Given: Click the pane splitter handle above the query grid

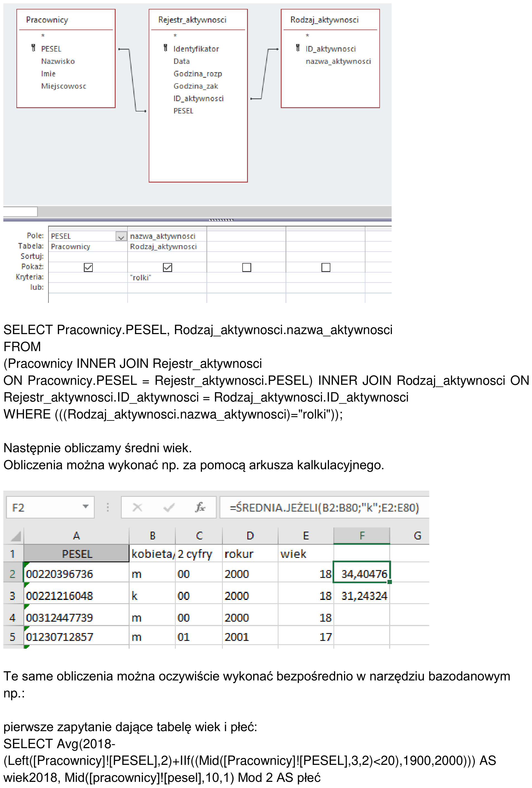Looking at the screenshot, I should point(221,220).
